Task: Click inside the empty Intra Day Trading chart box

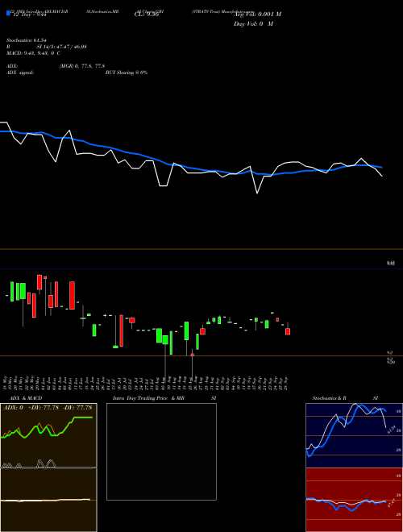Action: tap(161, 451)
